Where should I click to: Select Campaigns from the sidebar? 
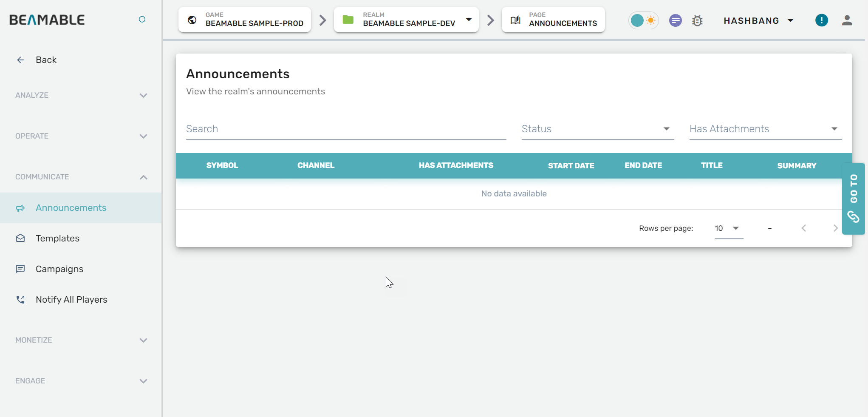pos(59,269)
